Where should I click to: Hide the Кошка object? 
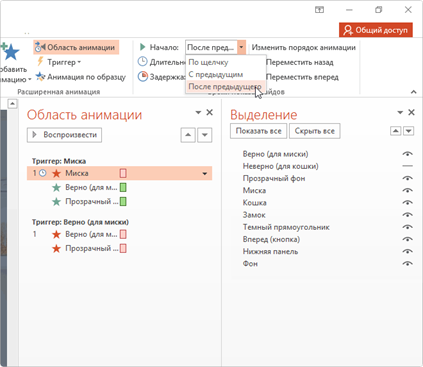[x=407, y=203]
